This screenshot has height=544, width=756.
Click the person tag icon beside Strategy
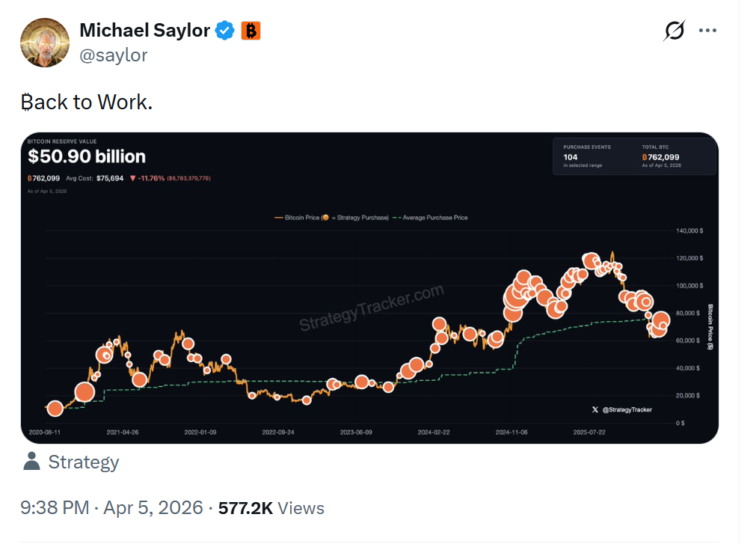click(31, 462)
